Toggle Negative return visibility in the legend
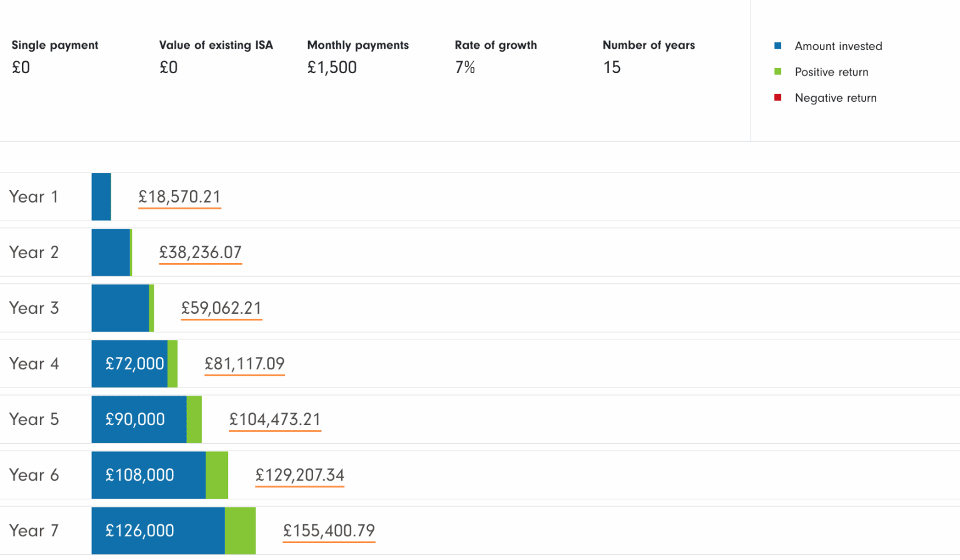The height and width of the screenshot is (560, 960). (x=836, y=97)
